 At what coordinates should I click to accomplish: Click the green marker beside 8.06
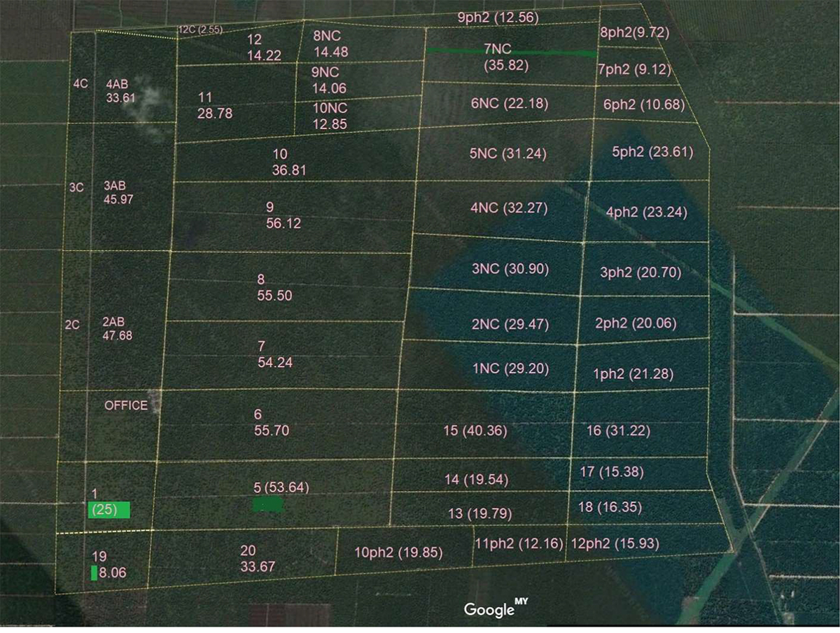pyautogui.click(x=94, y=573)
